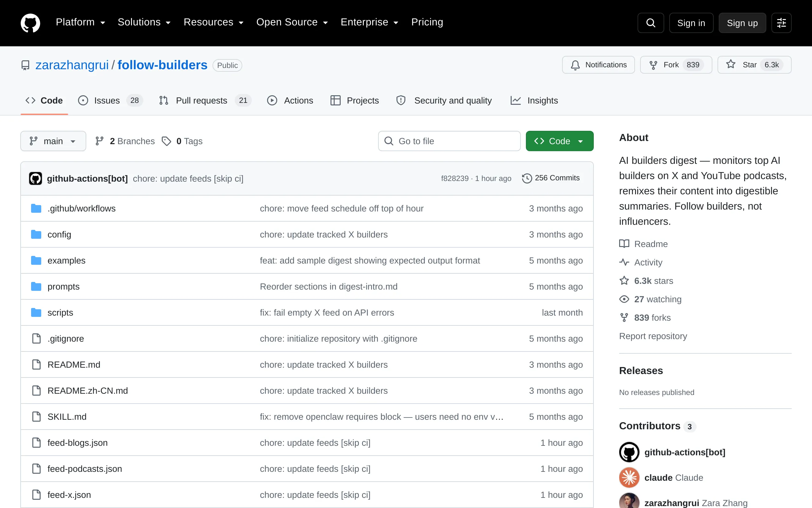Click the folder icon for prompts
812x508 pixels.
pyautogui.click(x=36, y=286)
